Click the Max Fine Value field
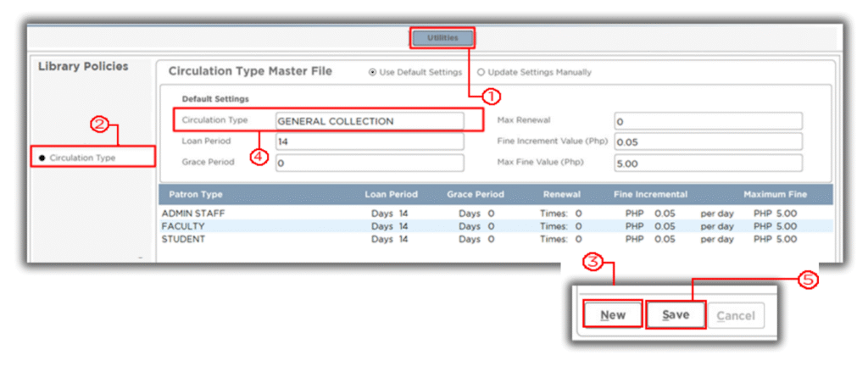The image size is (868, 366). point(707,163)
